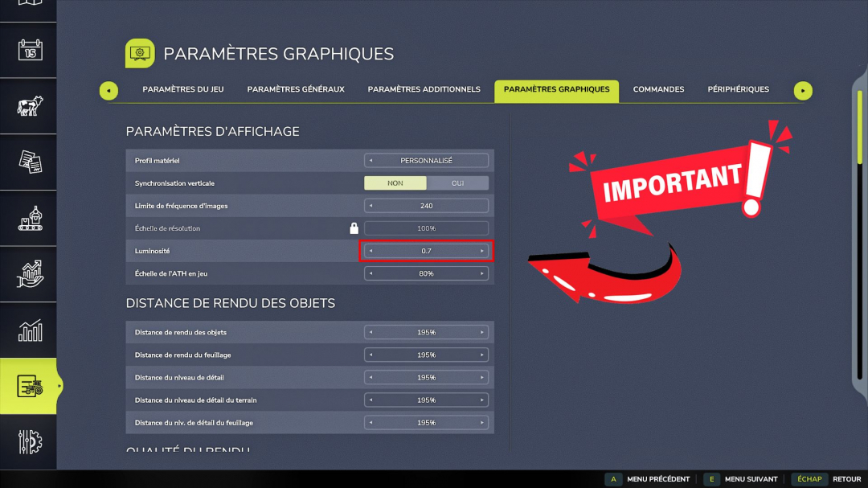Click the lock icon on Échelle de résolution
Screen dimensions: 868x488
pos(354,228)
